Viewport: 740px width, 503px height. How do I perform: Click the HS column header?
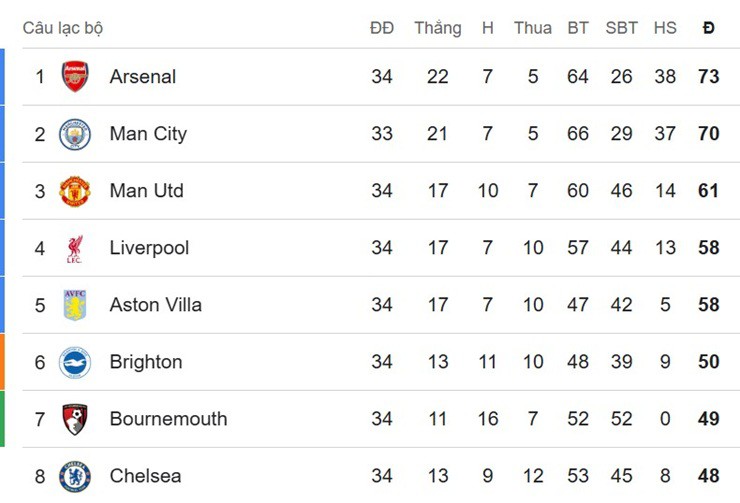click(665, 28)
